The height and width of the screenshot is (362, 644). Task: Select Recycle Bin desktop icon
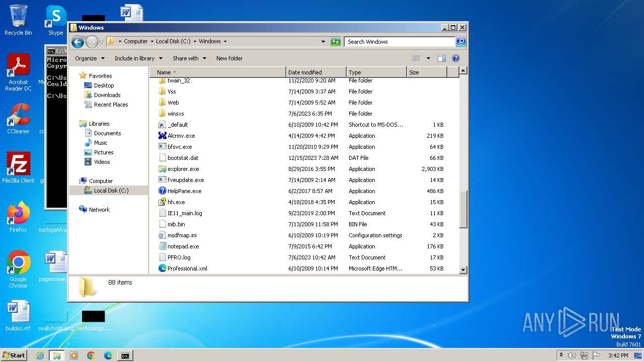(x=18, y=20)
